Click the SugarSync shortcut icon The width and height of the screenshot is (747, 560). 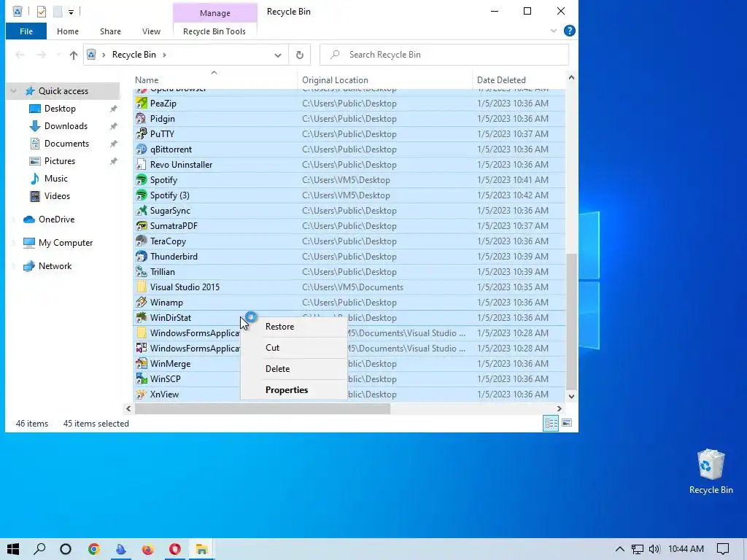pyautogui.click(x=141, y=210)
